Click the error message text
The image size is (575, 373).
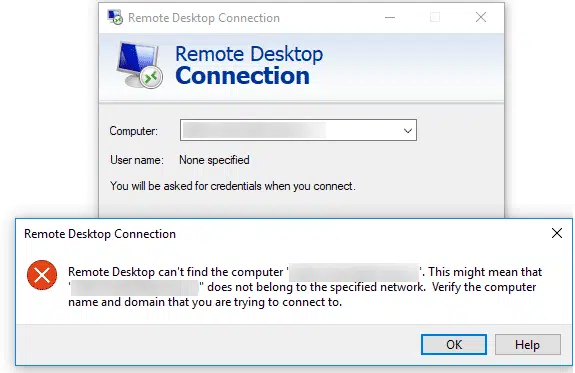pyautogui.click(x=305, y=287)
